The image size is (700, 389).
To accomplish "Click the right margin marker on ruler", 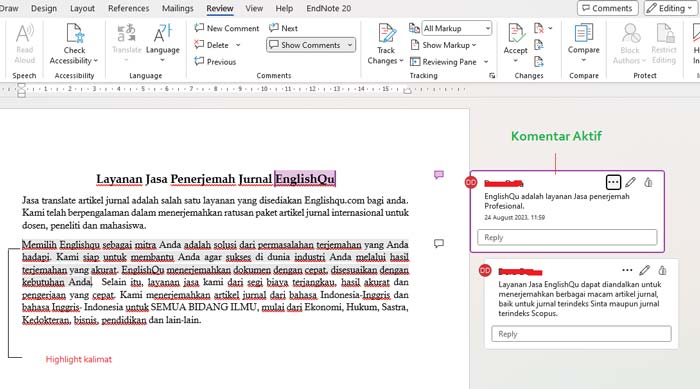I will pos(407,91).
